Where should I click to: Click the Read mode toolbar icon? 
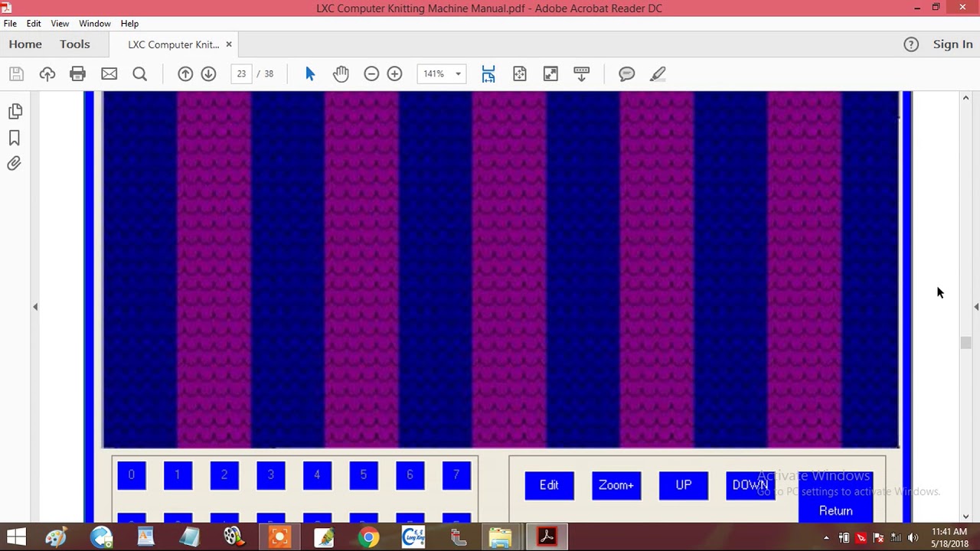(x=581, y=74)
